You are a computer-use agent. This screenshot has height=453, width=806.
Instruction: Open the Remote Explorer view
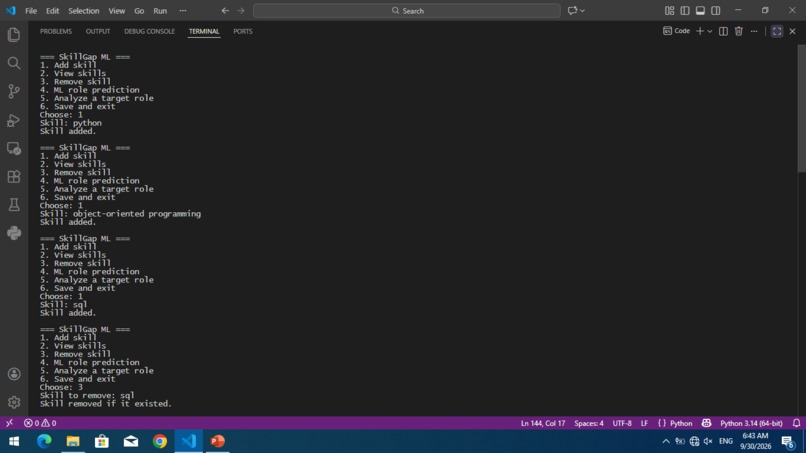coord(14,149)
